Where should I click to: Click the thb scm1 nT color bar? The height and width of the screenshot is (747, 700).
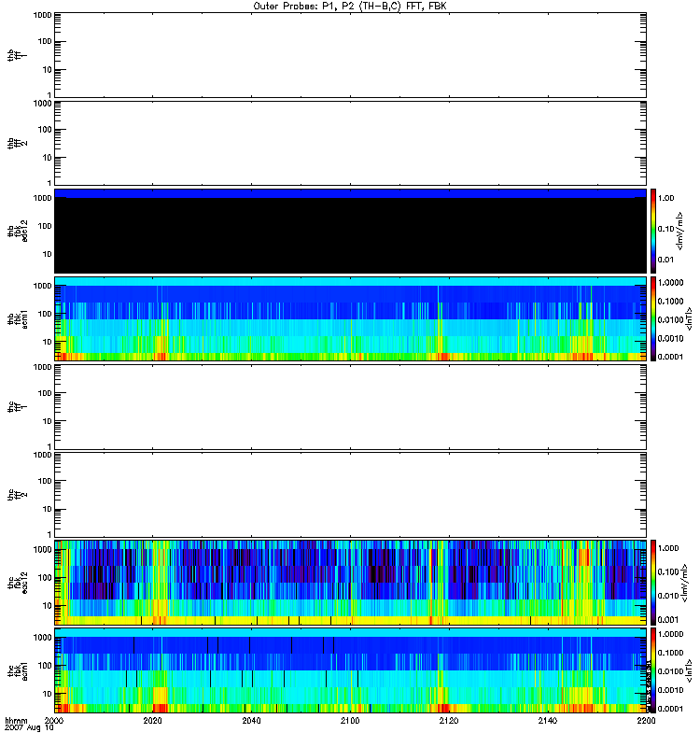click(654, 318)
